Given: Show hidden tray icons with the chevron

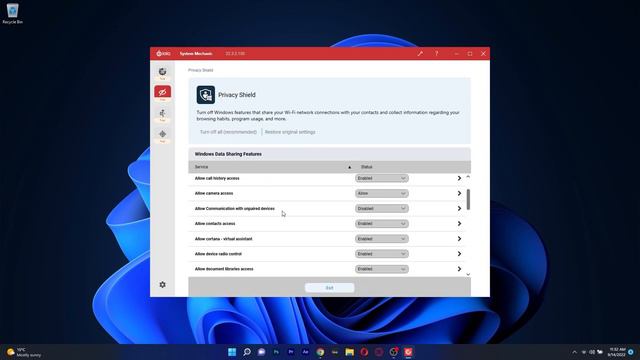Looking at the screenshot, I should (574, 352).
